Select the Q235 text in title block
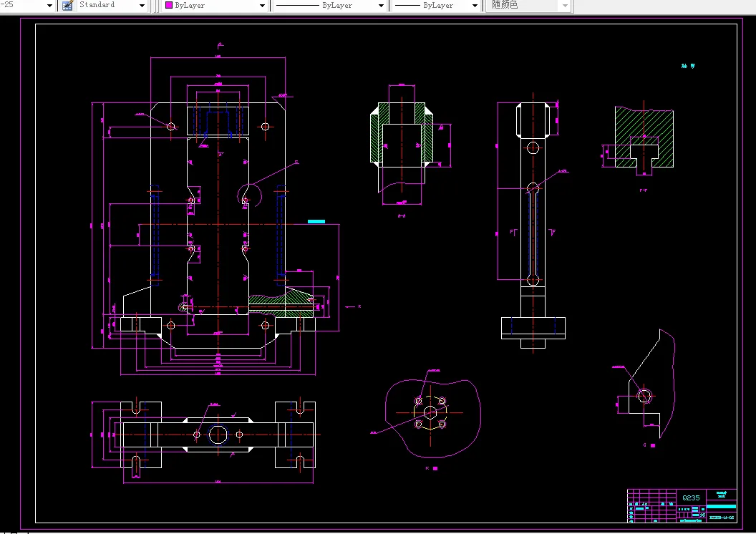 [x=691, y=497]
